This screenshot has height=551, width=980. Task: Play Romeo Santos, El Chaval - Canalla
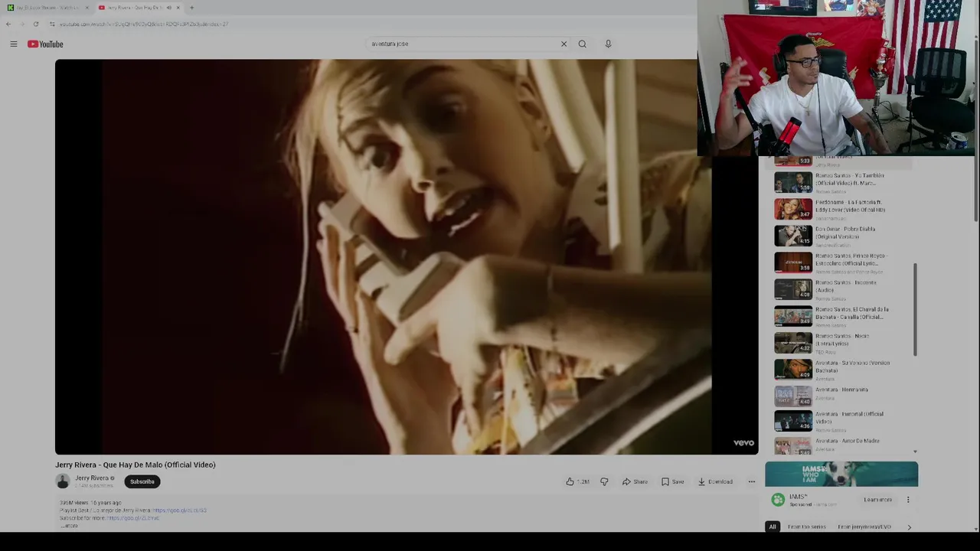tap(842, 316)
